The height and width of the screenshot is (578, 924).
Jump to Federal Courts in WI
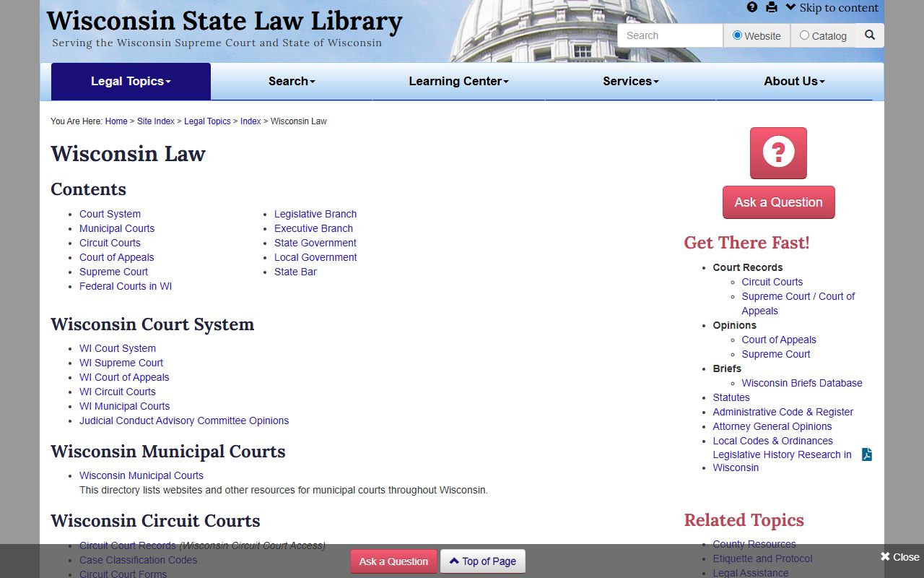[126, 286]
